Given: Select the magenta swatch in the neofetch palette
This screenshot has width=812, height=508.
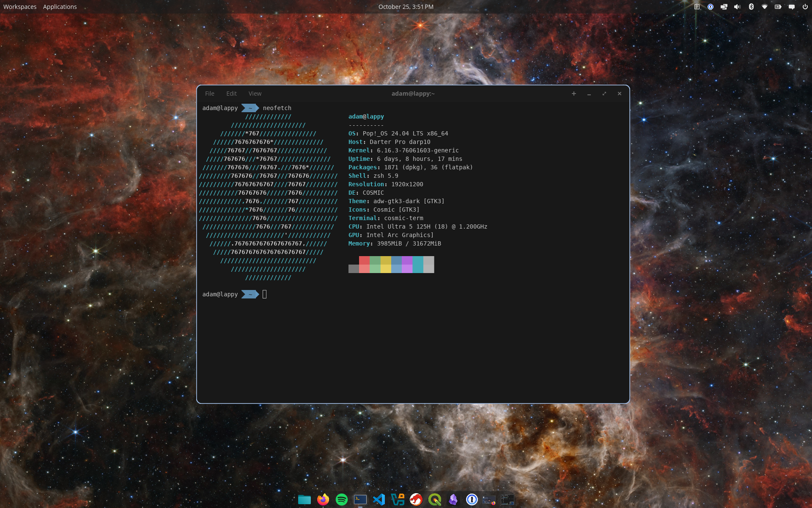Looking at the screenshot, I should [407, 265].
